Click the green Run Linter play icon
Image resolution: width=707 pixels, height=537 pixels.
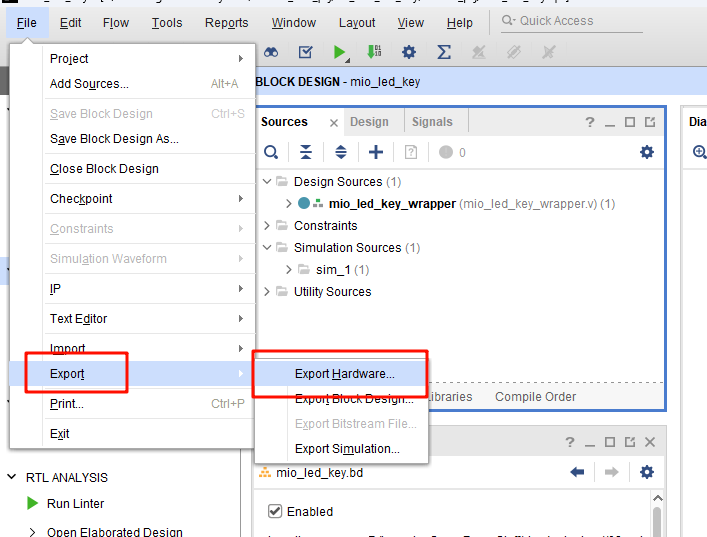[32, 503]
